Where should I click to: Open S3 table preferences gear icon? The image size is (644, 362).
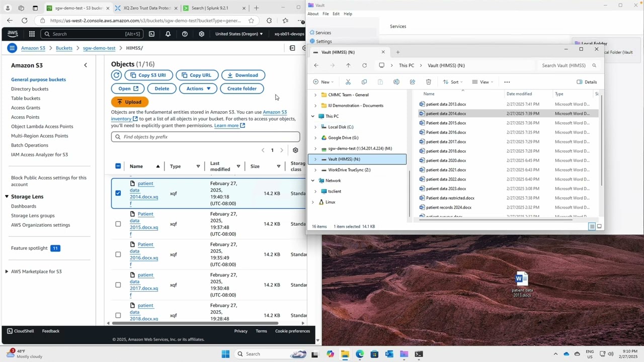pyautogui.click(x=295, y=150)
